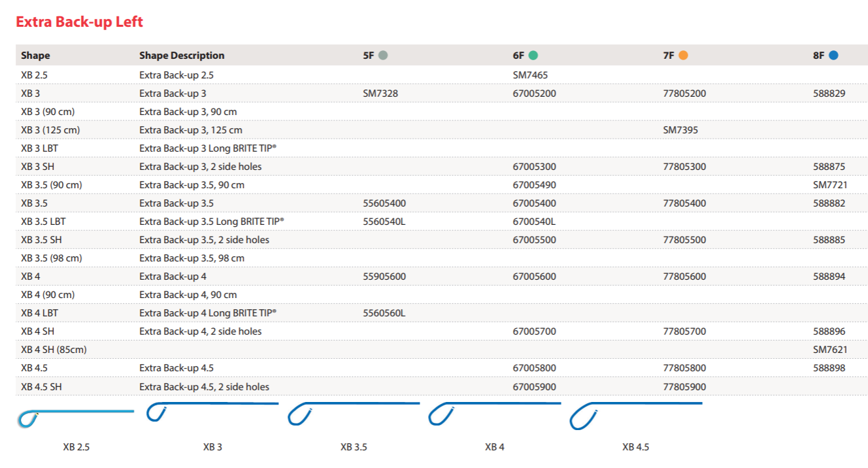
Task: Click the XB 2.5 shape table cell
Action: [x=34, y=75]
